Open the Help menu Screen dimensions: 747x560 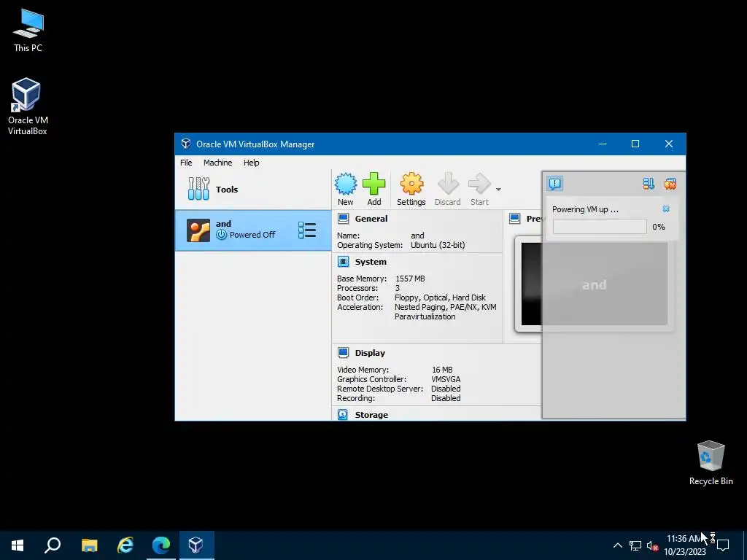(x=252, y=163)
